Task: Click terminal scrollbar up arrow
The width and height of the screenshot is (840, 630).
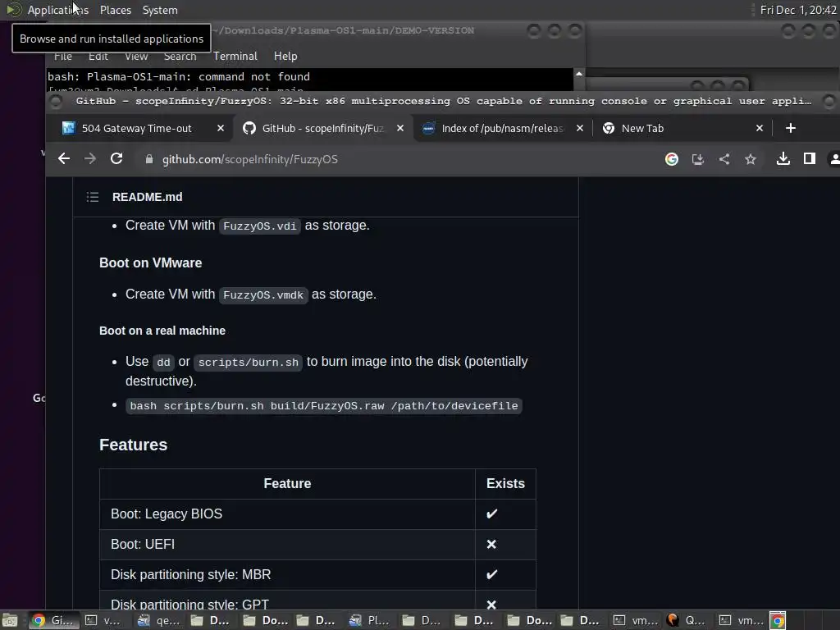Action: (x=578, y=73)
